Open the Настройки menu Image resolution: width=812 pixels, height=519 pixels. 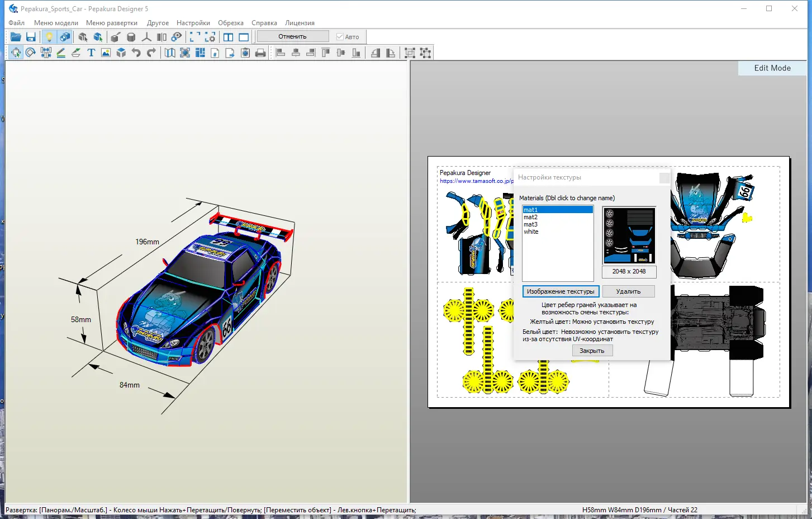(193, 23)
